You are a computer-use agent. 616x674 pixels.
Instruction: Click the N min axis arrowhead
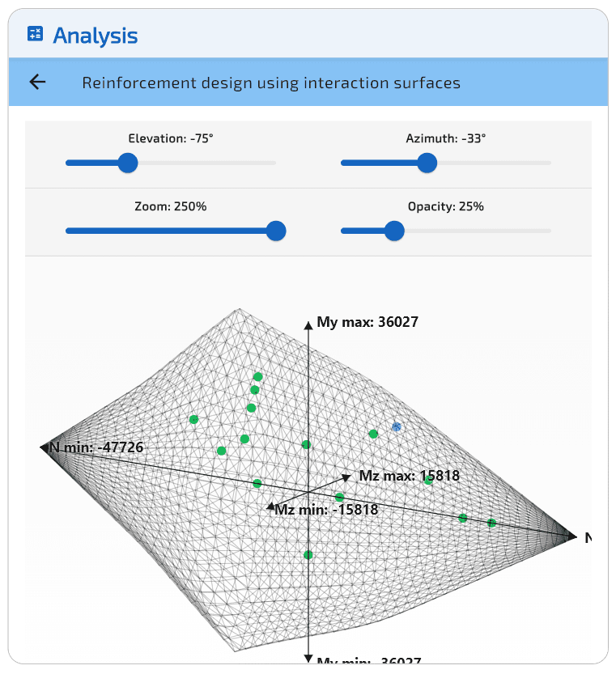click(45, 447)
